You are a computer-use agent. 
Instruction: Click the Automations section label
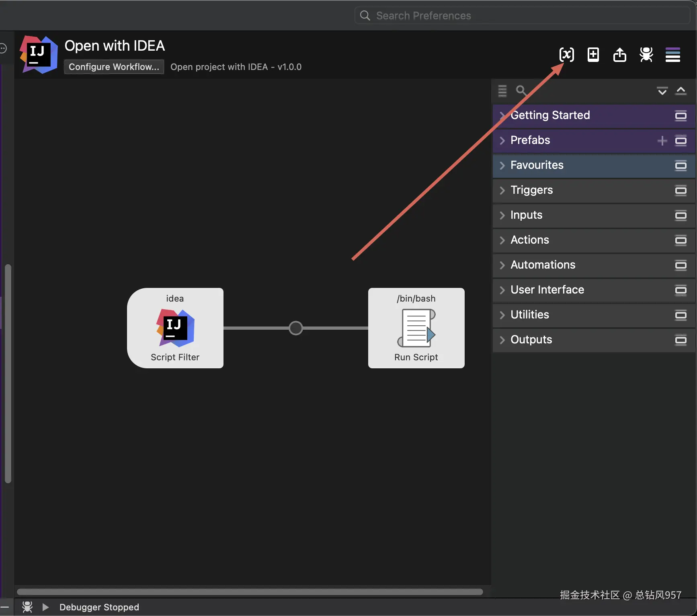(543, 265)
